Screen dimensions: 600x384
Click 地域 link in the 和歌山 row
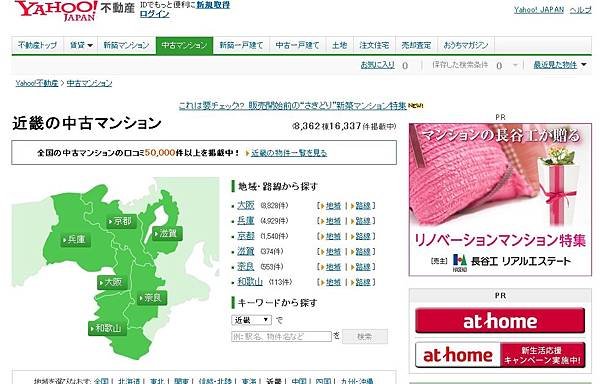click(x=333, y=282)
